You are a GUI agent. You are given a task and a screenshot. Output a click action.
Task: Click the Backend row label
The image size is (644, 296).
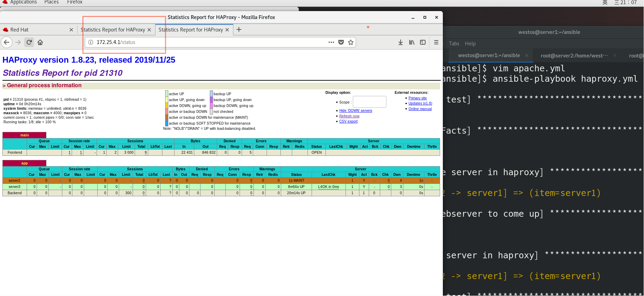tap(15, 193)
